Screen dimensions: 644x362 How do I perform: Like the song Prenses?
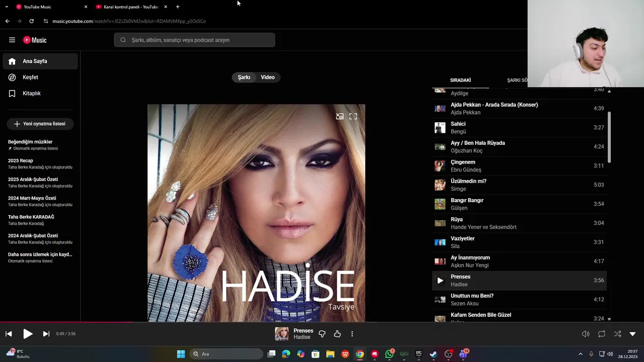337,334
